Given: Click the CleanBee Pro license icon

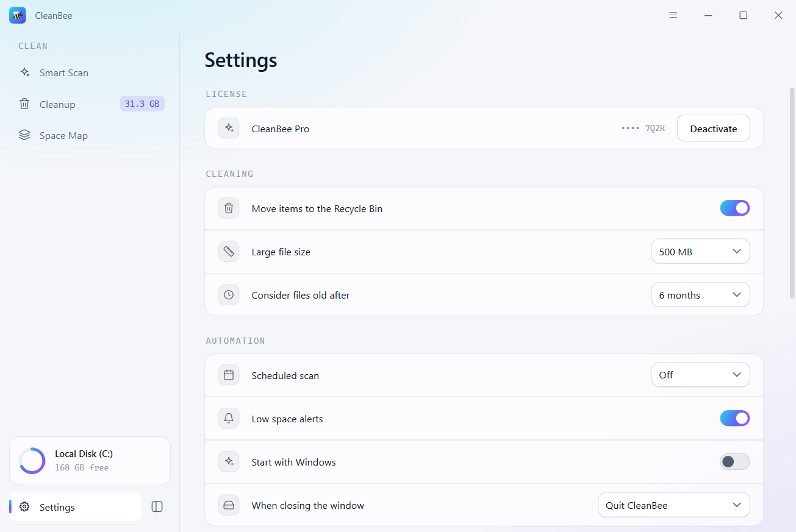Looking at the screenshot, I should (x=229, y=129).
